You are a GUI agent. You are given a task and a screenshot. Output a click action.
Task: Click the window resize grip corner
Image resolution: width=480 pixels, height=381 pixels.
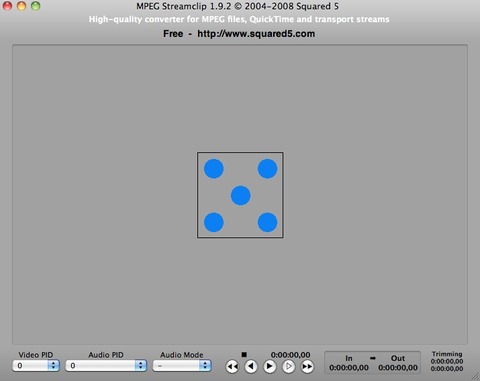475,376
